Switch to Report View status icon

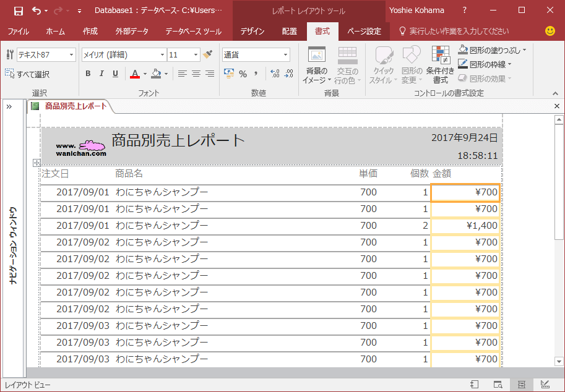pyautogui.click(x=474, y=385)
